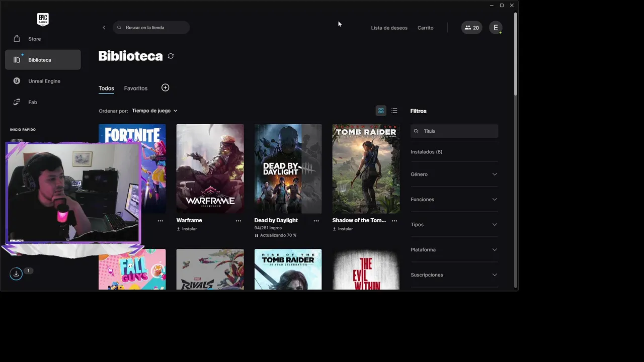Click the Warframe title text

[189, 221]
